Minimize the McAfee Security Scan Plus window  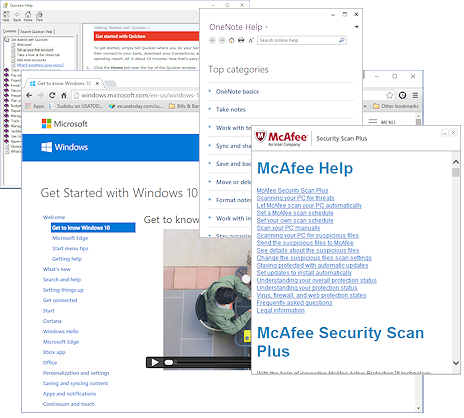coord(445,133)
